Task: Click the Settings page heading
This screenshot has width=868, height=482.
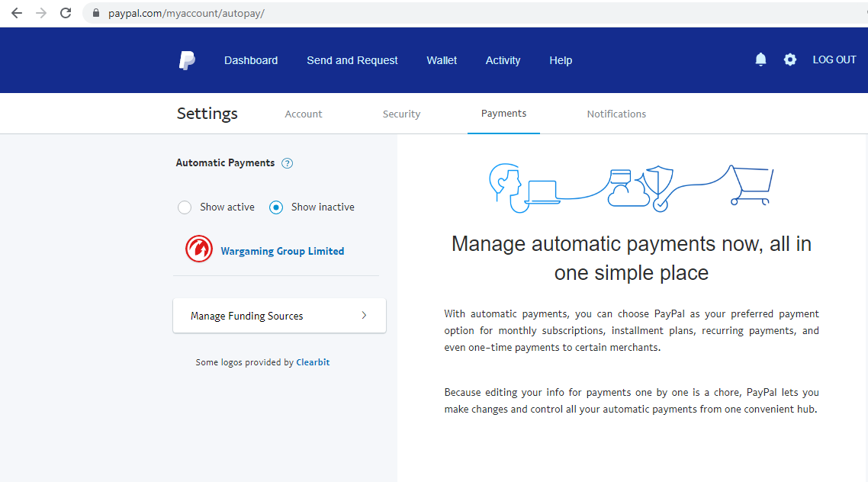Action: pyautogui.click(x=207, y=114)
